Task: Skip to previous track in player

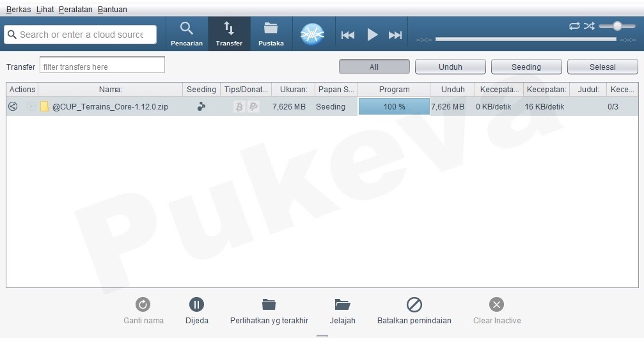Action: [x=348, y=35]
